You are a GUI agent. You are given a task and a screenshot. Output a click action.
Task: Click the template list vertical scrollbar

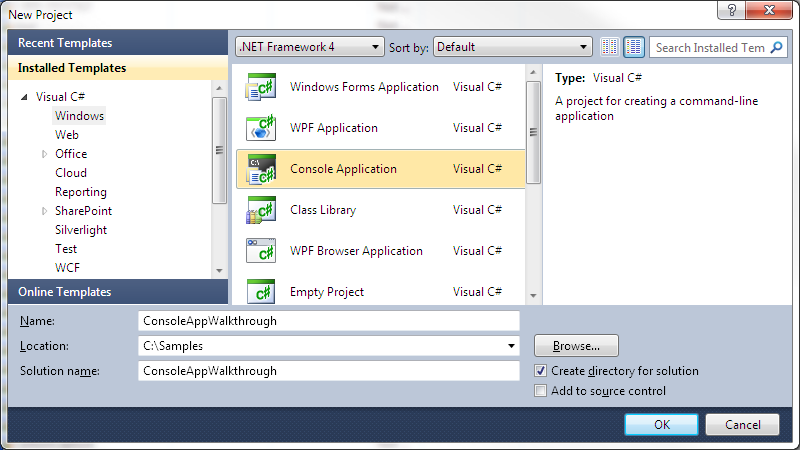point(533,184)
